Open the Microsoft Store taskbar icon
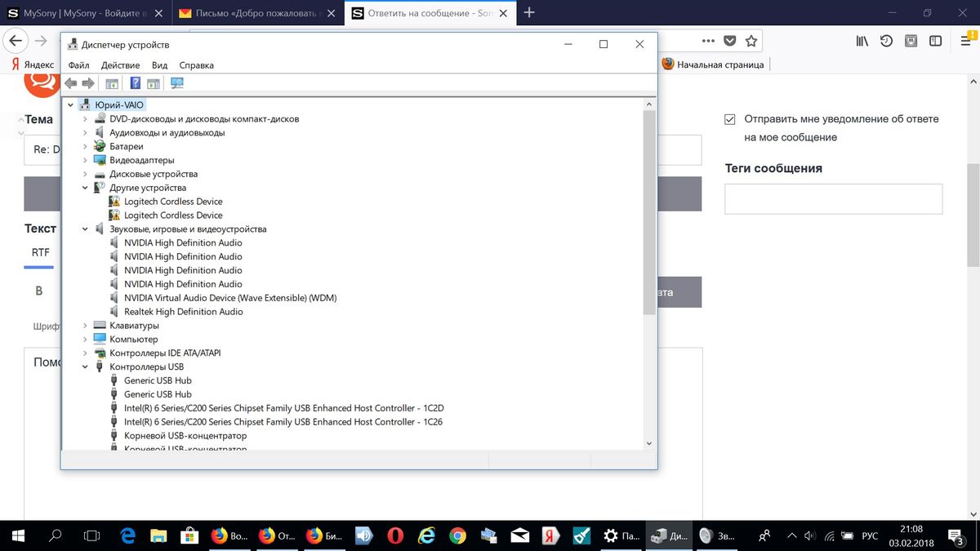 coord(189,535)
